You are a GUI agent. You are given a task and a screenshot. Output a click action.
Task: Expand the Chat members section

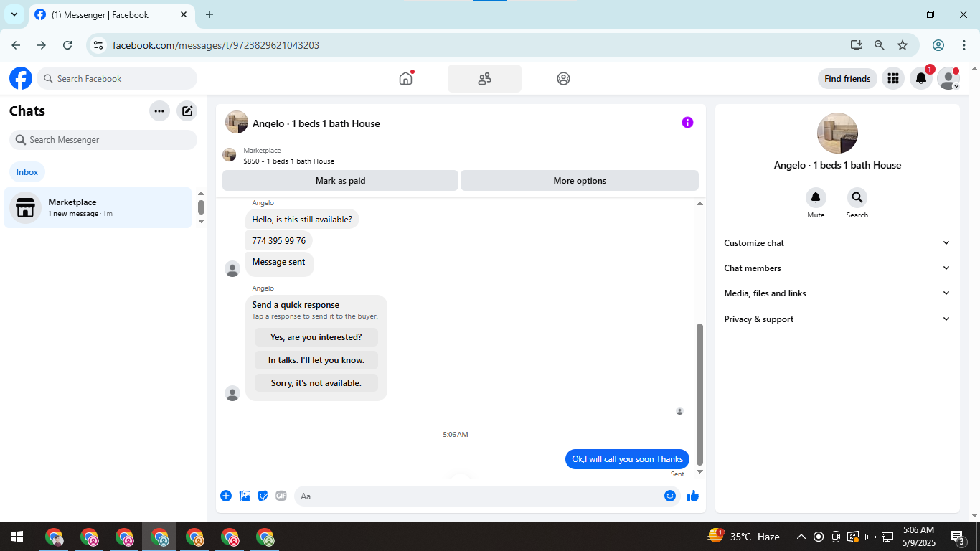click(837, 268)
